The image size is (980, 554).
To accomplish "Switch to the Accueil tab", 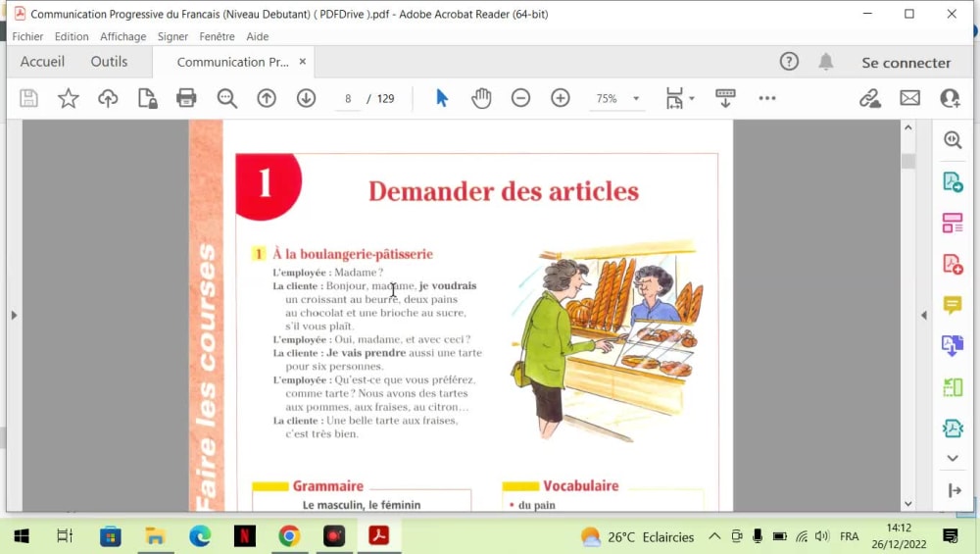I will point(42,61).
